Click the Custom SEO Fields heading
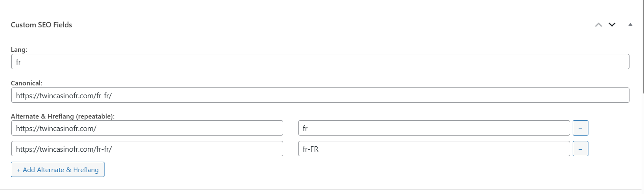This screenshot has width=644, height=194. (x=41, y=25)
